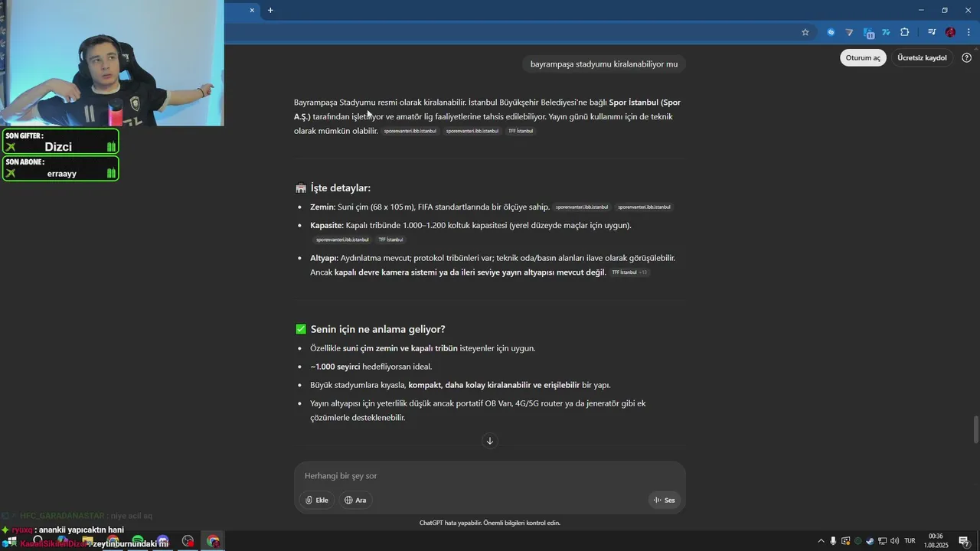This screenshot has height=551, width=980.
Task: Switch the TUR keyboard language indicator
Action: pyautogui.click(x=910, y=541)
